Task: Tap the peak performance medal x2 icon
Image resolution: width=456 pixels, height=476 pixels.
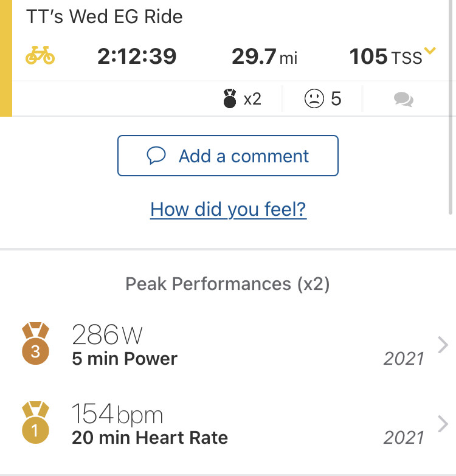Action: pyautogui.click(x=230, y=98)
